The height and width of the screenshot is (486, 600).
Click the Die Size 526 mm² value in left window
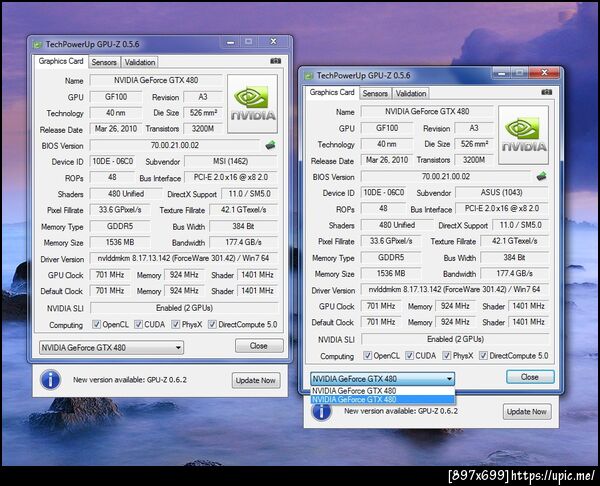pyautogui.click(x=203, y=113)
